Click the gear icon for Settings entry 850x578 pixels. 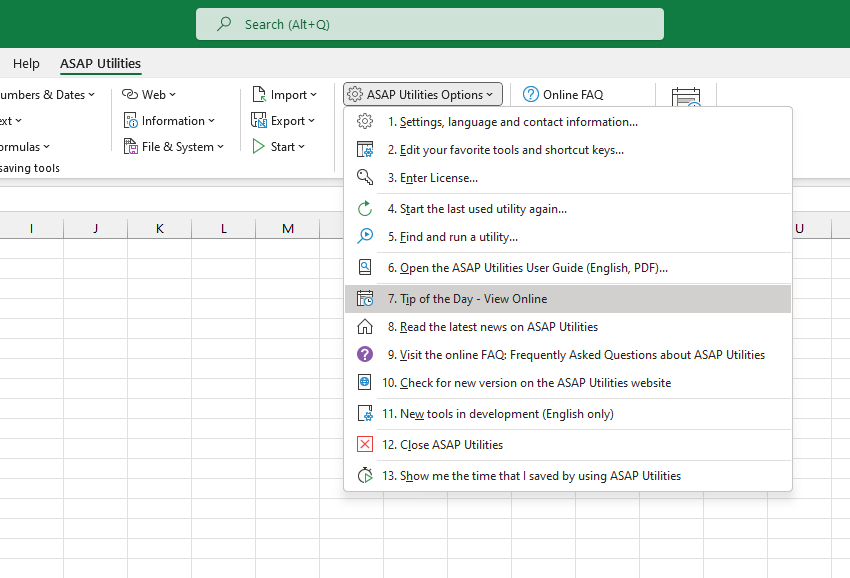point(365,121)
